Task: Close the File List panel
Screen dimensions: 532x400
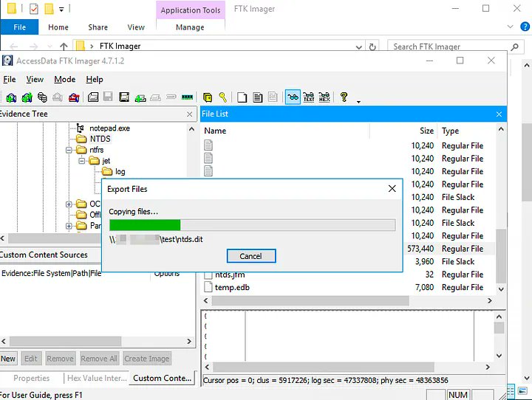Action: click(499, 114)
